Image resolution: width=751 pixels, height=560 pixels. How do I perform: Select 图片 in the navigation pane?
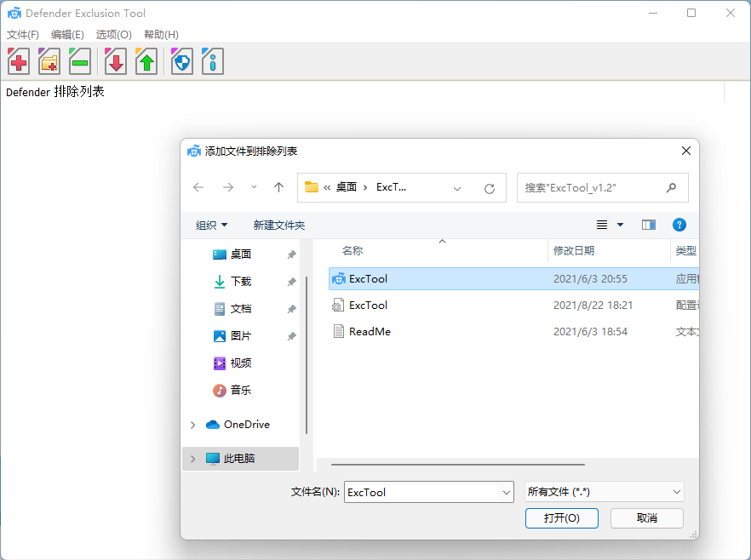click(x=240, y=336)
